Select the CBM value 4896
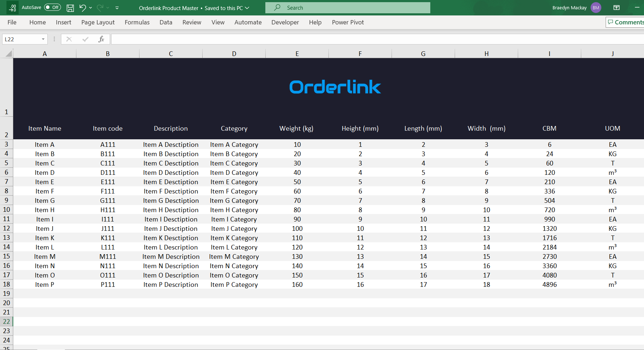644x350 pixels. coord(550,285)
